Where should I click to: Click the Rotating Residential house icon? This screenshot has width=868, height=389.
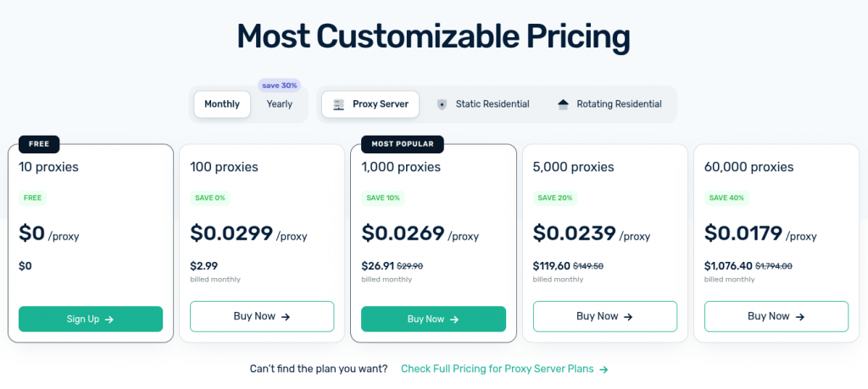click(563, 104)
